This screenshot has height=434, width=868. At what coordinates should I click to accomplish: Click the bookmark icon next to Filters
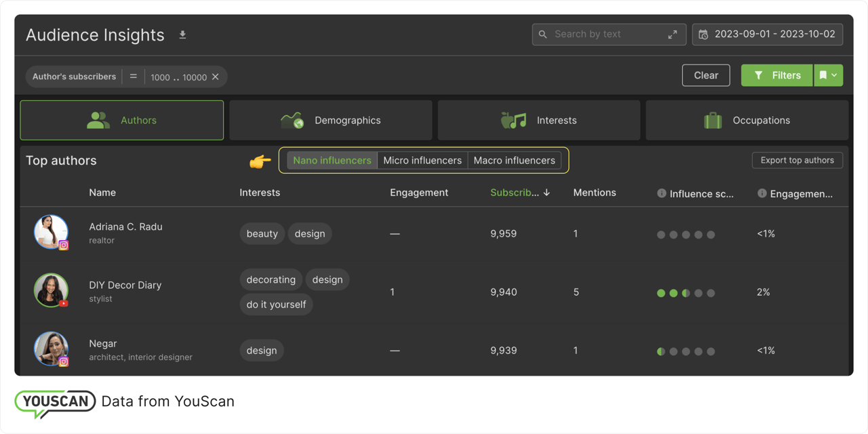(x=823, y=75)
